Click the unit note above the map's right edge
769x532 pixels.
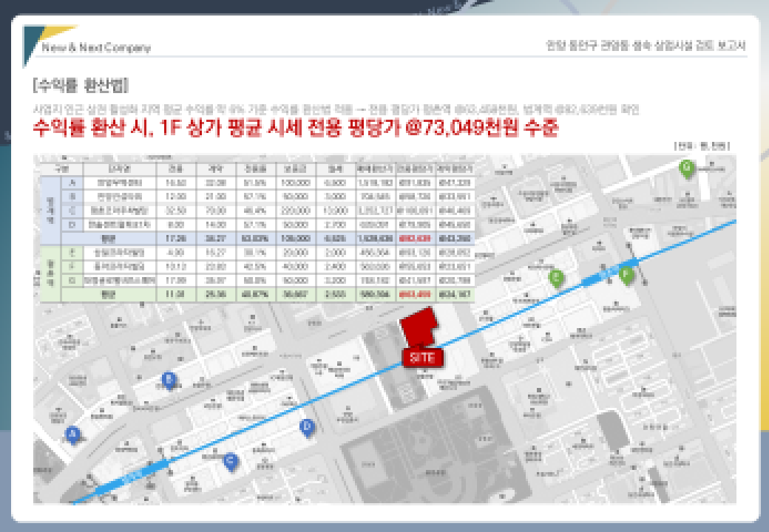click(x=702, y=146)
